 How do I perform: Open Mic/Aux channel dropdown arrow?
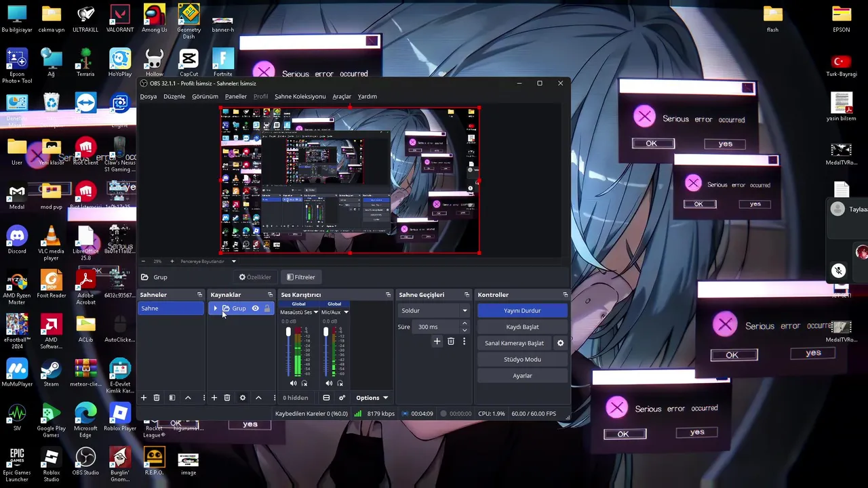pyautogui.click(x=346, y=312)
